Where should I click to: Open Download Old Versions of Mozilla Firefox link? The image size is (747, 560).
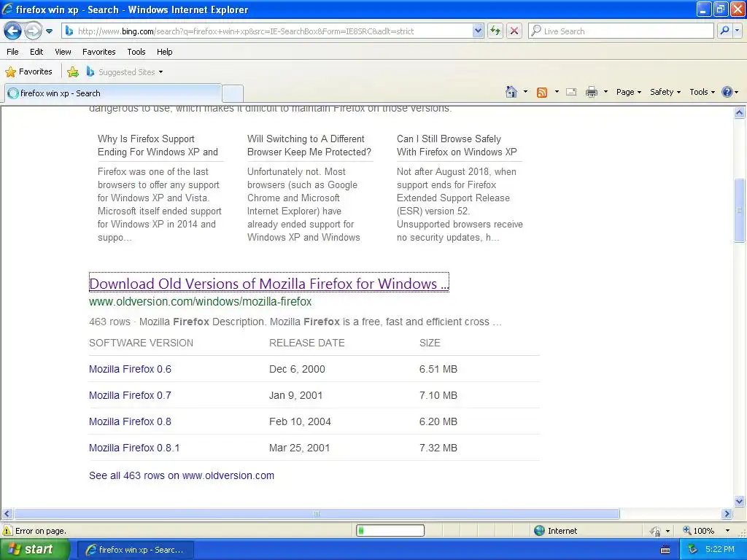(x=268, y=284)
